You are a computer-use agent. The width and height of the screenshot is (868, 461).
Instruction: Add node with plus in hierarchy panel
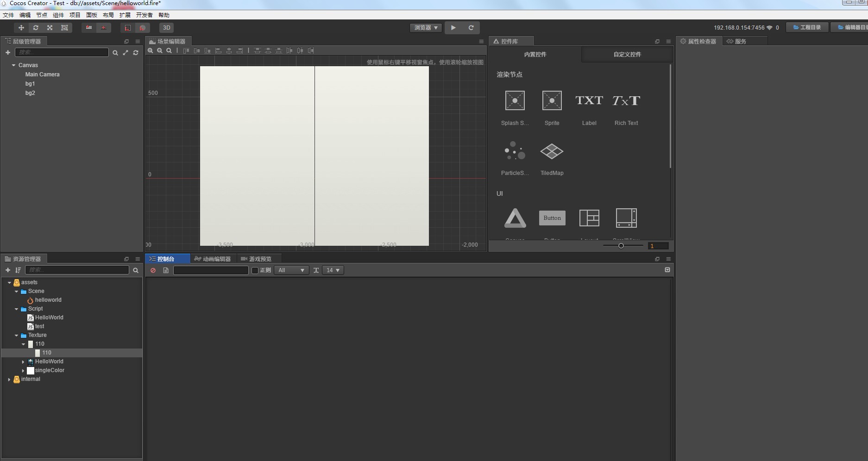(8, 52)
